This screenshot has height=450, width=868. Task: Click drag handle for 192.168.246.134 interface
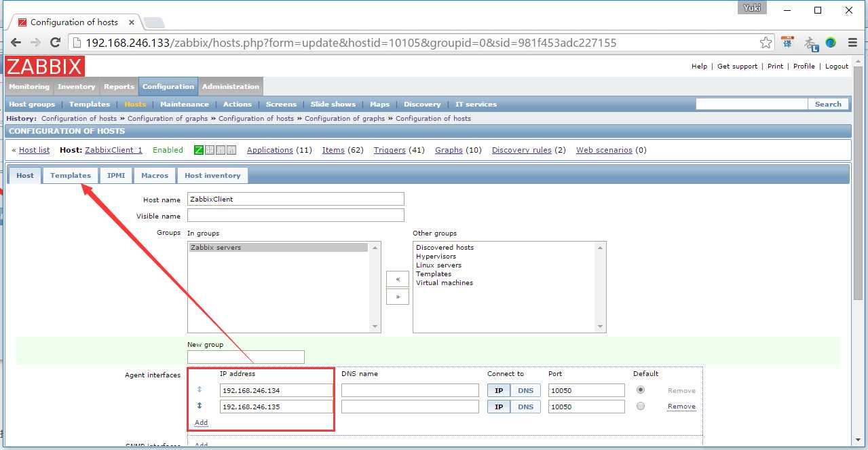200,390
